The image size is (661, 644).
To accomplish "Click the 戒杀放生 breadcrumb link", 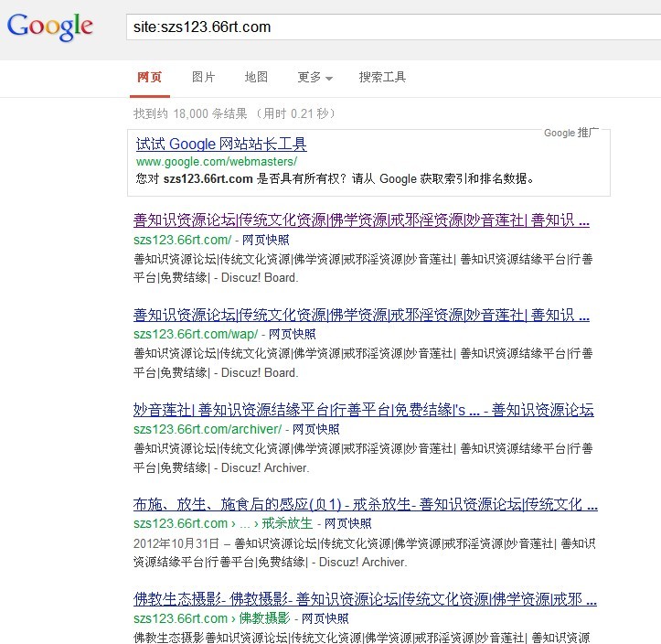I will click(x=287, y=523).
